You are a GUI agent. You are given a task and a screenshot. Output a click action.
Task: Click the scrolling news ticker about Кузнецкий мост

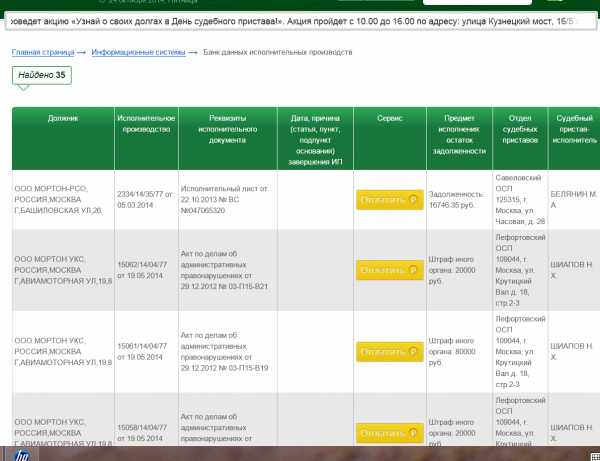point(300,21)
